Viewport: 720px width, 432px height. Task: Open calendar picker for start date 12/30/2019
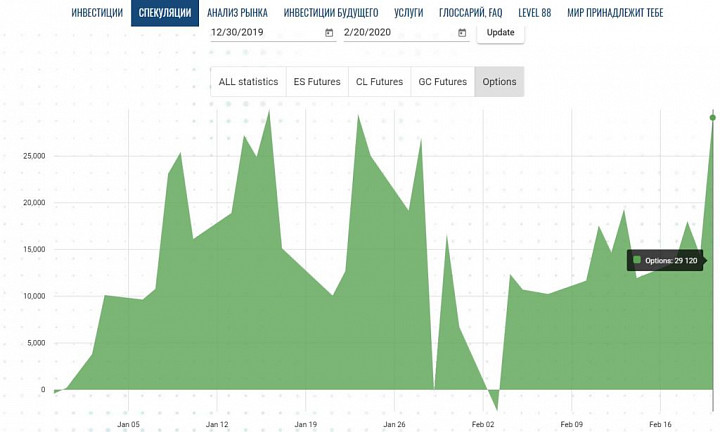(x=329, y=33)
